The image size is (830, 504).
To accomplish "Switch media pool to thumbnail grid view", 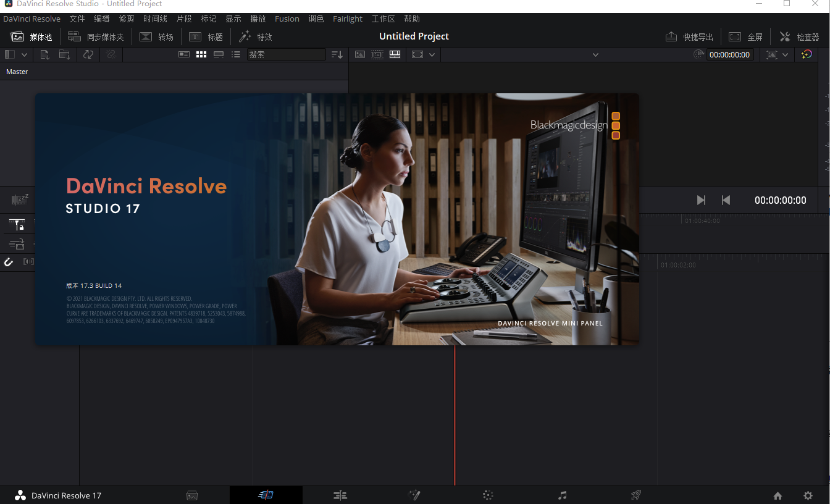I will tap(201, 54).
